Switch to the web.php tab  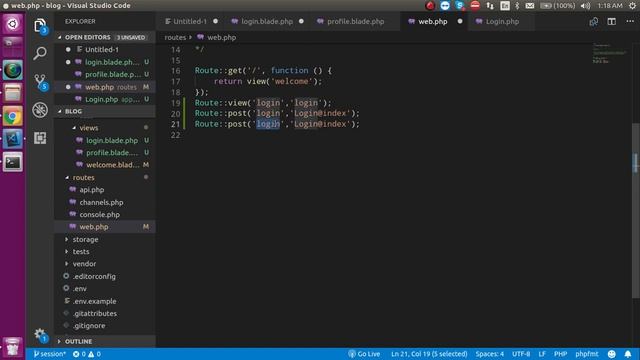(433, 22)
